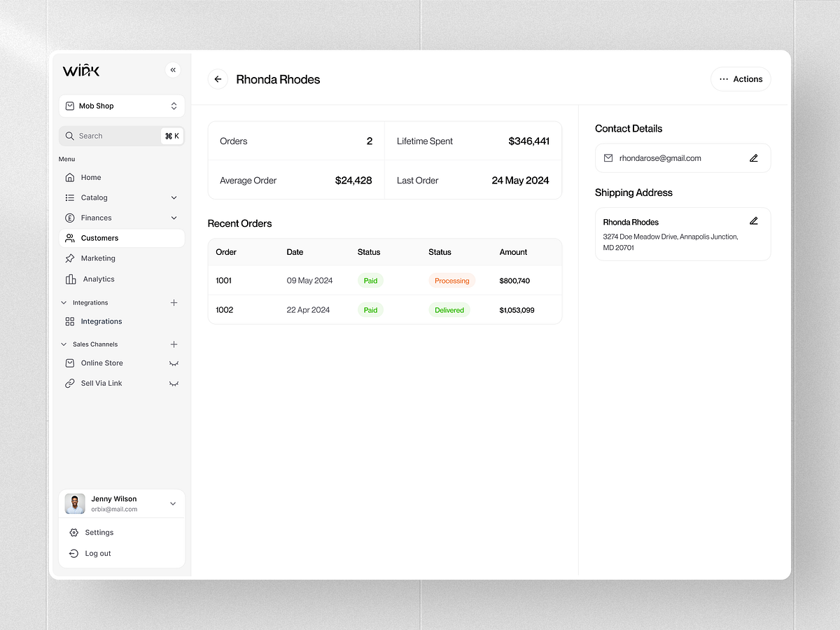Open Marketing via its megaphone icon

70,258
